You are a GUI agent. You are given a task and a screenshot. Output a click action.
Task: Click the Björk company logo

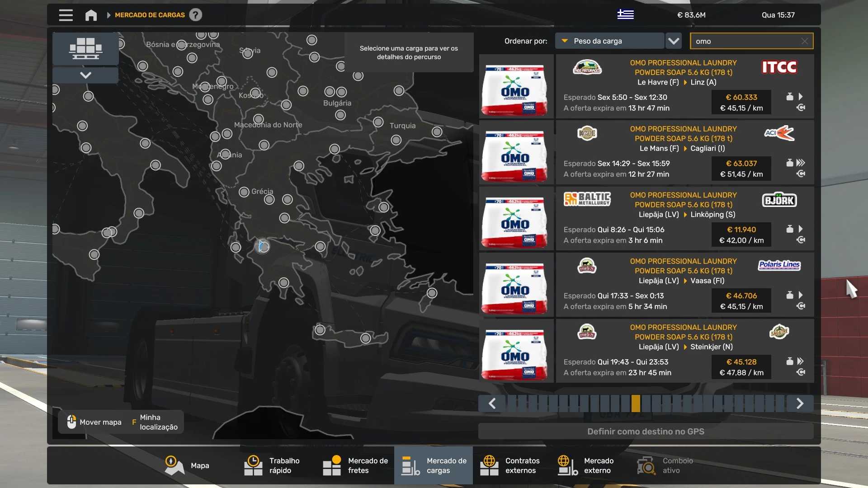point(779,200)
